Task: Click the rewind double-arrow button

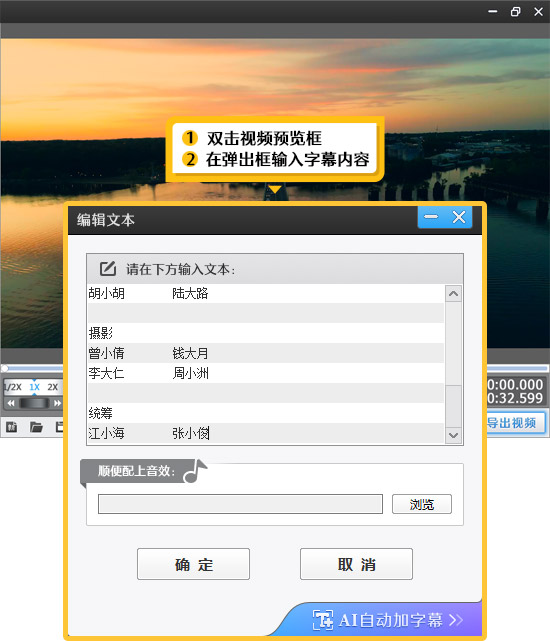Action: tap(11, 403)
